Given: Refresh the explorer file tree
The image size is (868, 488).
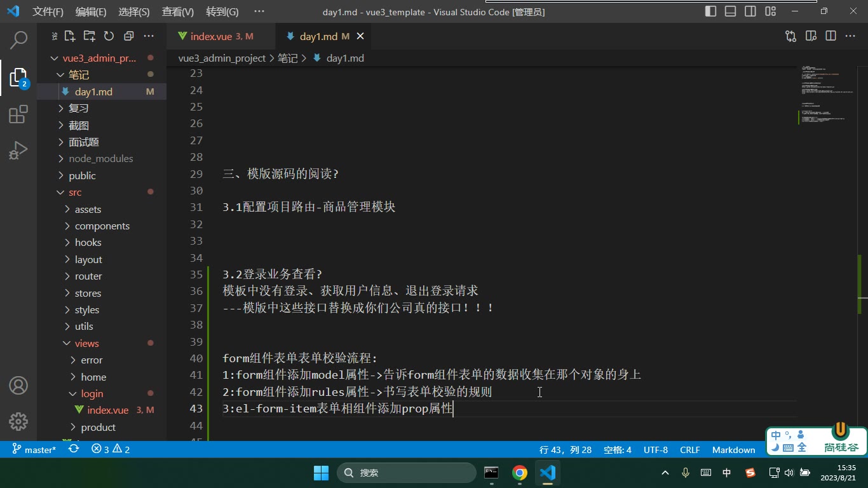Looking at the screenshot, I should (x=109, y=36).
